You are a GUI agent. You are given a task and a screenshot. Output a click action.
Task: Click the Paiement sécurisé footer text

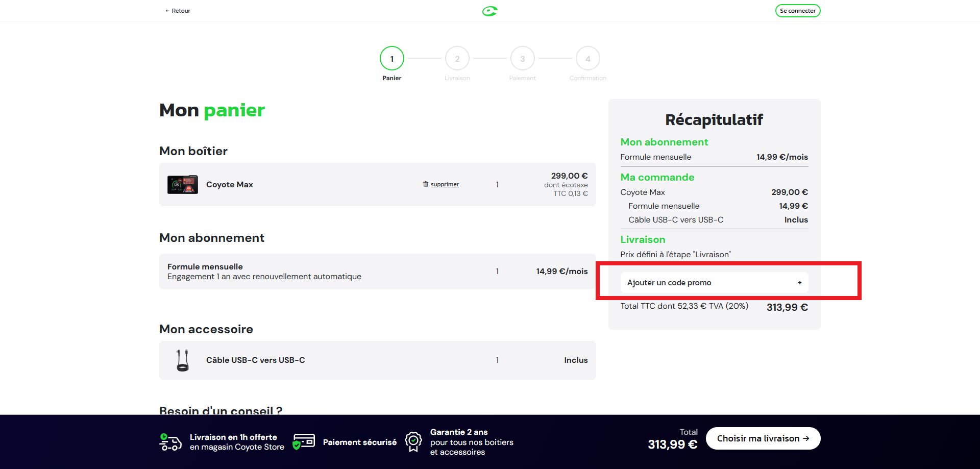pyautogui.click(x=360, y=442)
